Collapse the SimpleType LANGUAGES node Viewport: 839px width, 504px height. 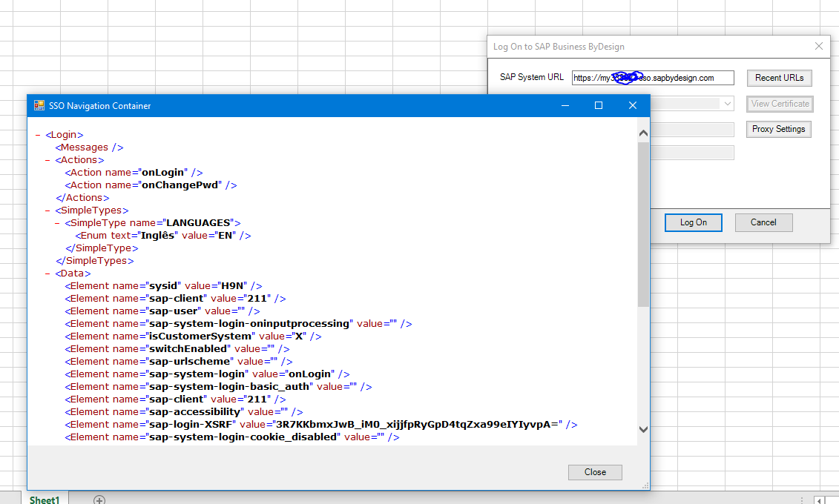coord(57,223)
